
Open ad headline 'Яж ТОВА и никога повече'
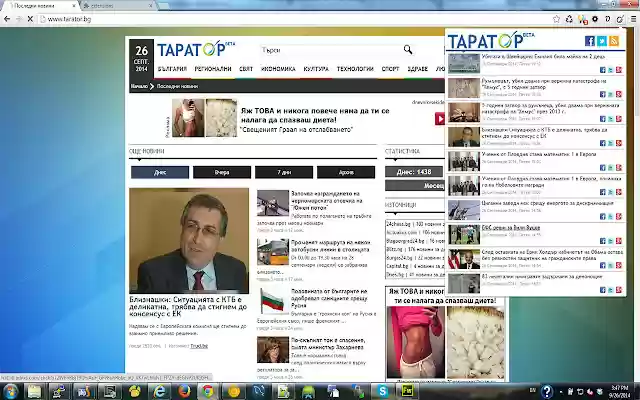coord(315,115)
